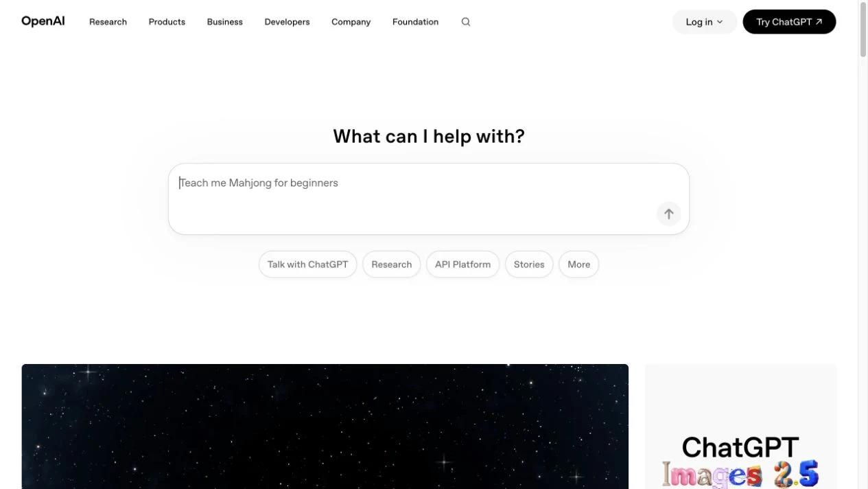
Task: Open the Company nav menu
Action: (x=351, y=22)
